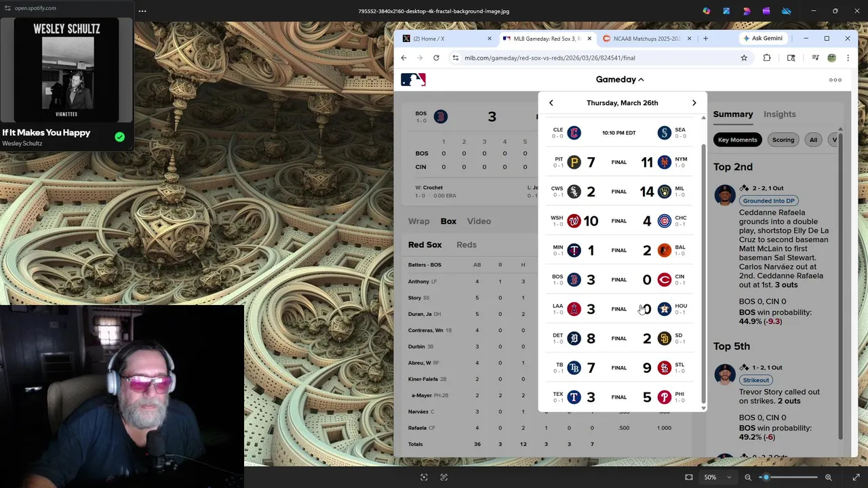Screen dimensions: 868x488
Task: Click the Strikeout tag
Action: point(755,380)
